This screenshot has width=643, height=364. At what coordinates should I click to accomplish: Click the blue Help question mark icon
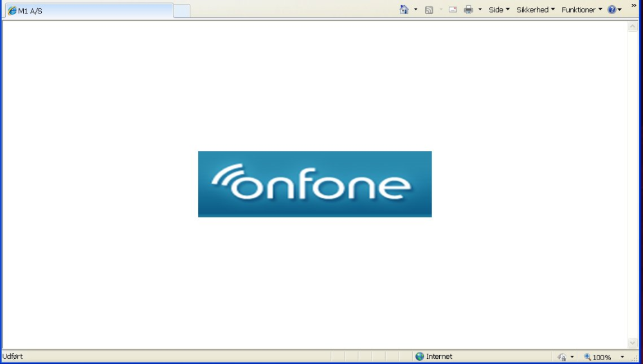[611, 10]
